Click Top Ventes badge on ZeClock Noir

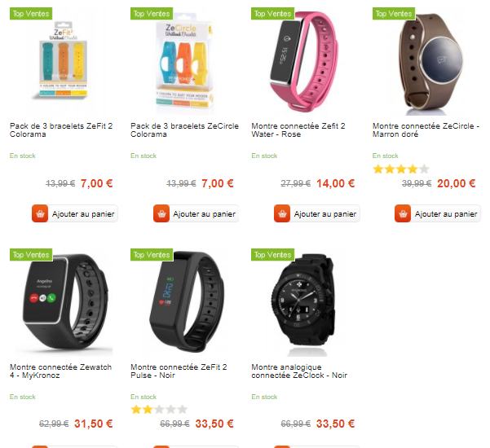273,255
